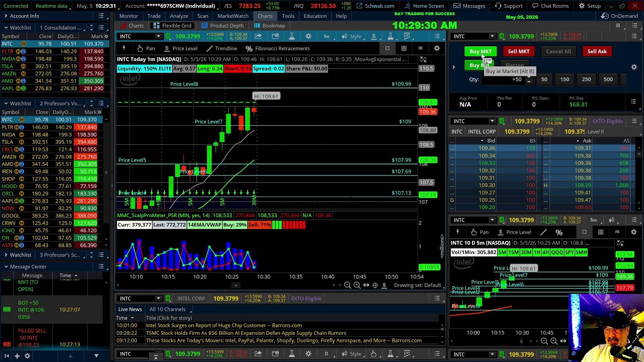The width and height of the screenshot is (644, 362).
Task: Open the 1m timeframe dropdown
Action: click(327, 36)
